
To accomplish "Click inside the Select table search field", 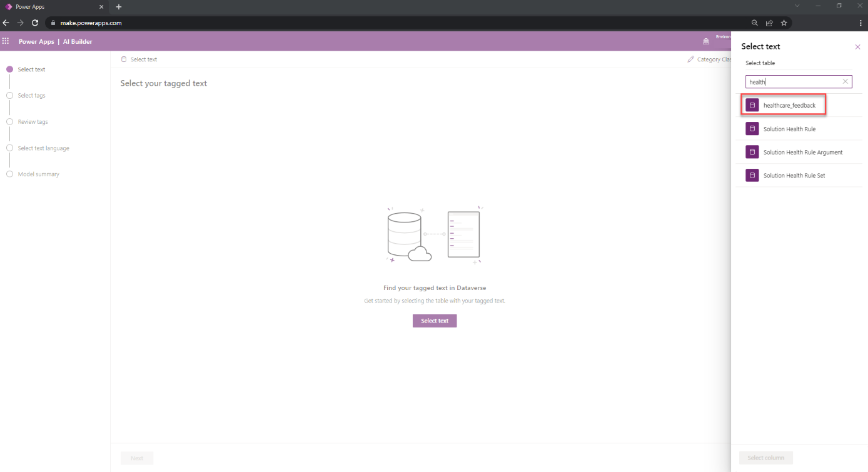I will click(x=794, y=81).
